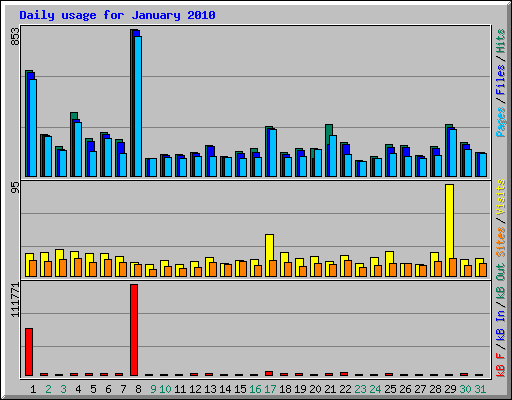Click the orange sites bar for day 29
The height and width of the screenshot is (400, 512).
click(x=453, y=267)
